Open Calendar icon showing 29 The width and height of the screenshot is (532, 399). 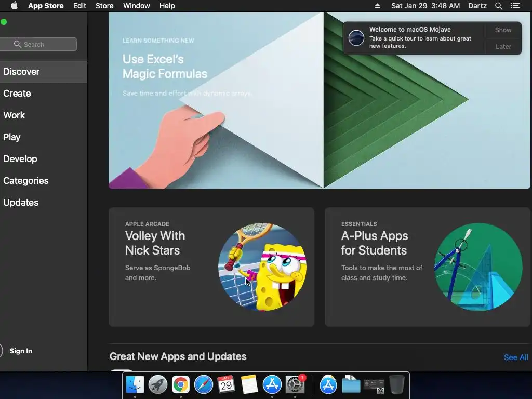point(227,385)
